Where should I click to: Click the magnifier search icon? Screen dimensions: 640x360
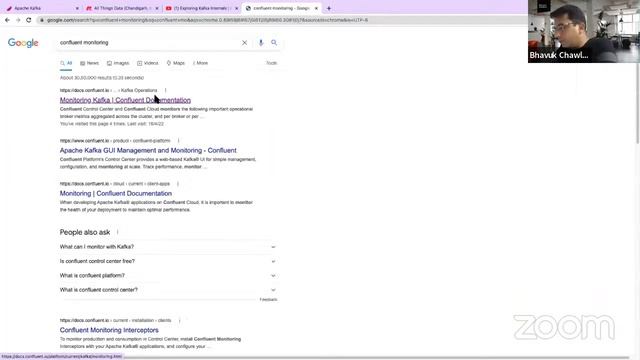pos(274,42)
